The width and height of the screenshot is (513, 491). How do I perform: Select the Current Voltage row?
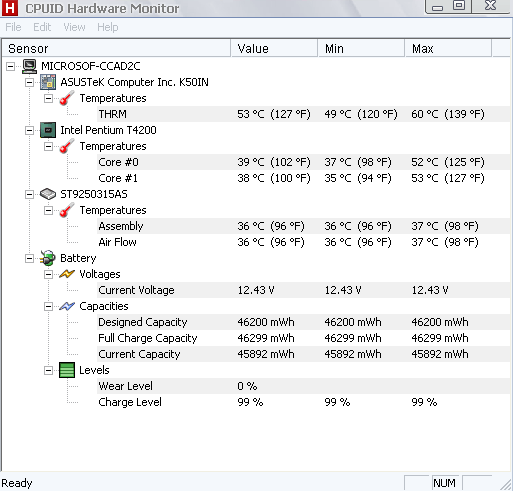[x=303, y=290]
